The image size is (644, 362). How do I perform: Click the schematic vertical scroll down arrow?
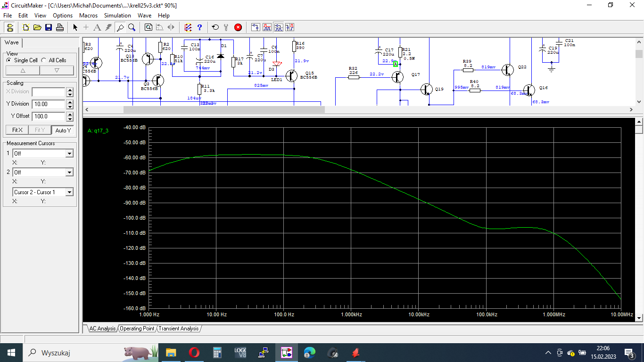tap(639, 101)
